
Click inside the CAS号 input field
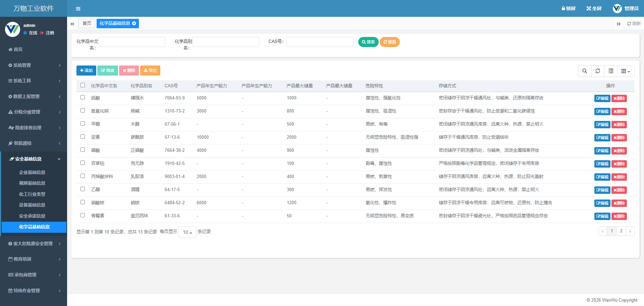click(x=319, y=42)
